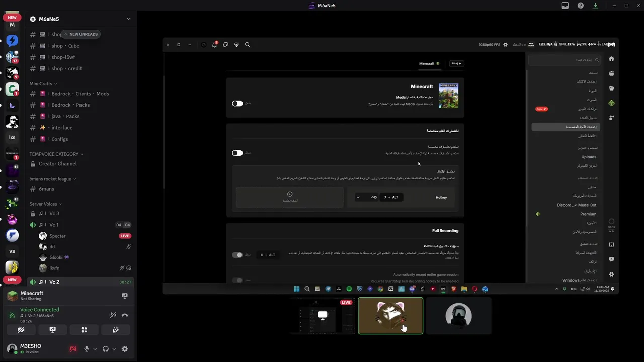This screenshot has height=362, width=644.
Task: Open Medal settings gear in right rail
Action: (611, 274)
